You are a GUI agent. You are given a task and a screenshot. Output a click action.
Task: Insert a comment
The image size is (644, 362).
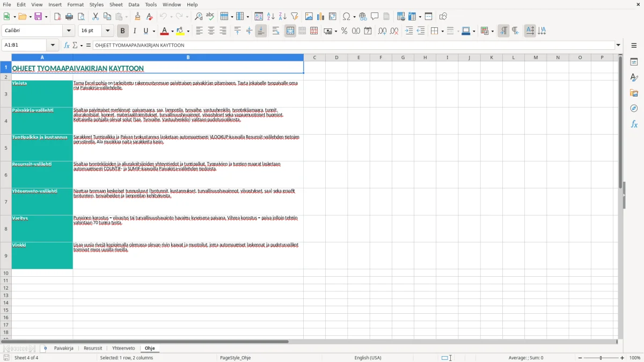[x=375, y=17]
